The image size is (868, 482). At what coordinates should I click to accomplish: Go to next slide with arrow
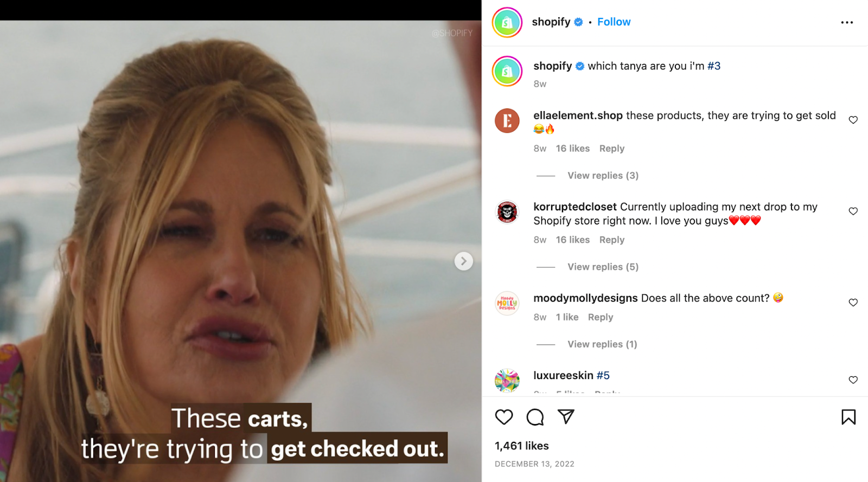[x=463, y=261]
